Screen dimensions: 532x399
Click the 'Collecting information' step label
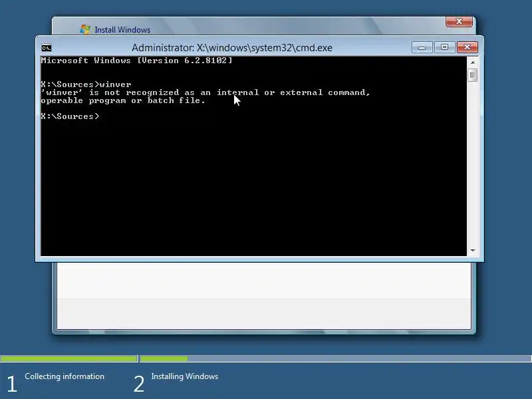(x=65, y=376)
